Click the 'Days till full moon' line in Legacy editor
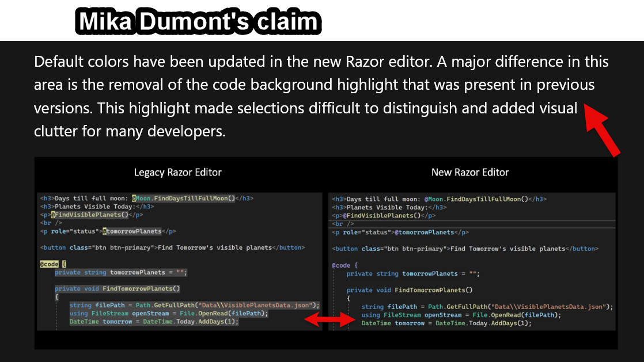644x362 pixels. coord(147,198)
